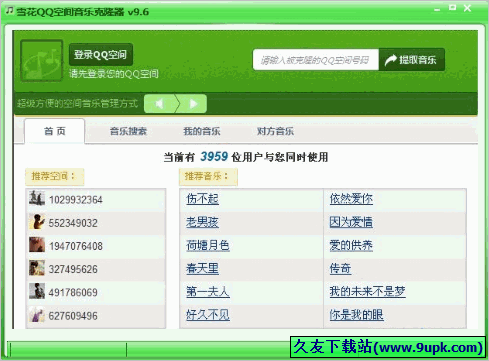This screenshot has height=361, width=489.
Task: Click the online user count 3959
Action: click(x=214, y=156)
